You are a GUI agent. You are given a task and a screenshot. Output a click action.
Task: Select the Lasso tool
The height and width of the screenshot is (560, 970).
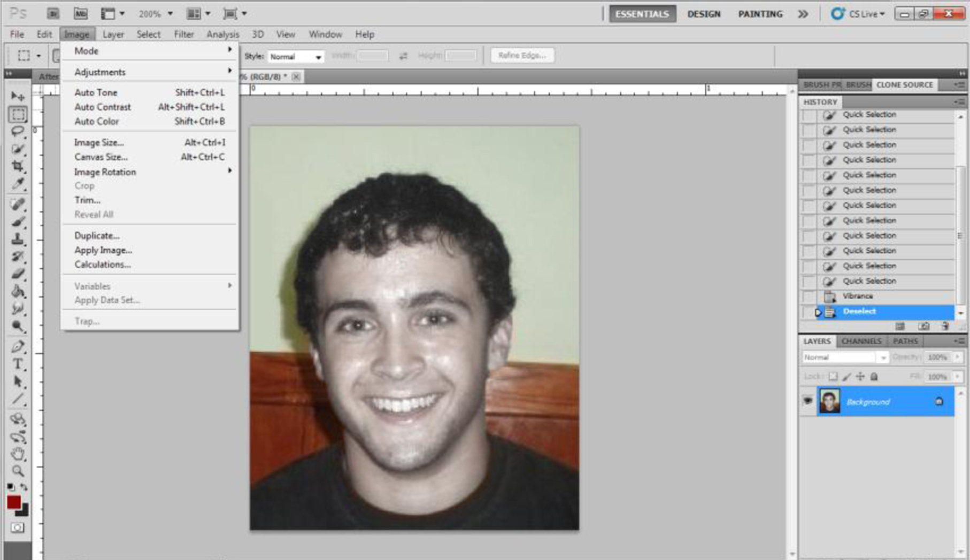click(18, 131)
